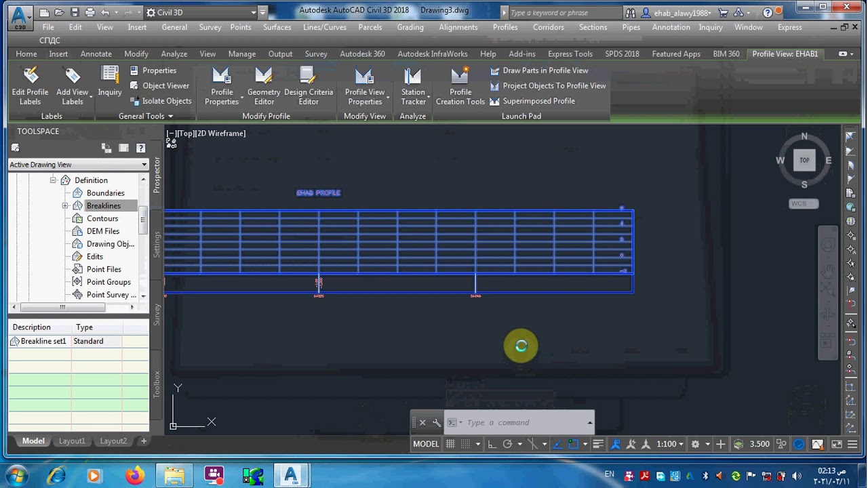Select the Contours tree item

[102, 218]
